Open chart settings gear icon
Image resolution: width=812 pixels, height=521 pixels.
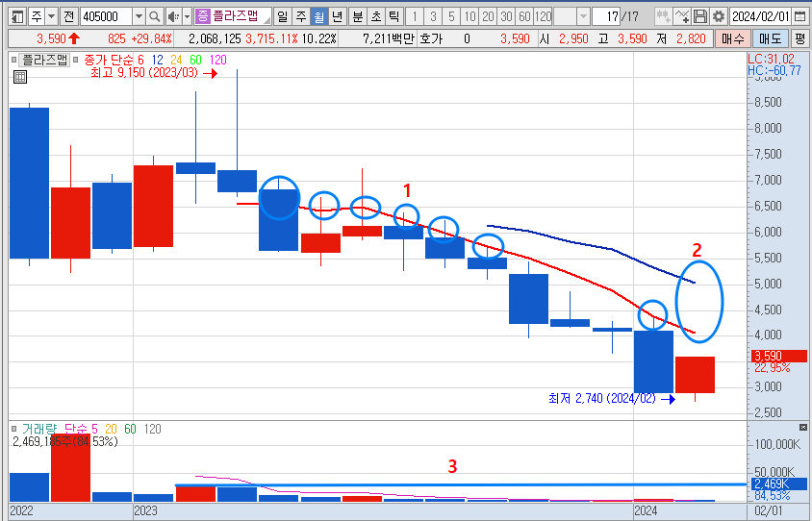tap(719, 16)
